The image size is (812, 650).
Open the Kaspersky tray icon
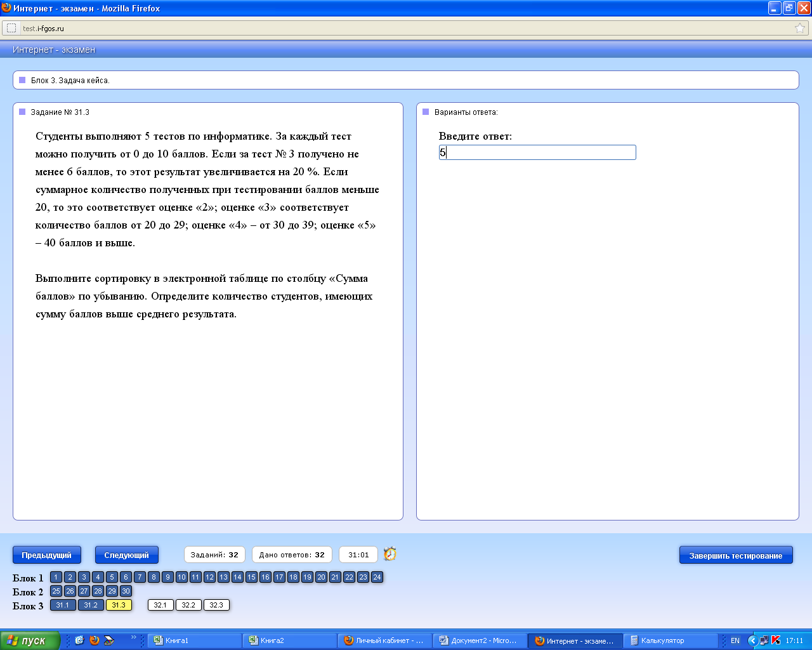click(775, 640)
